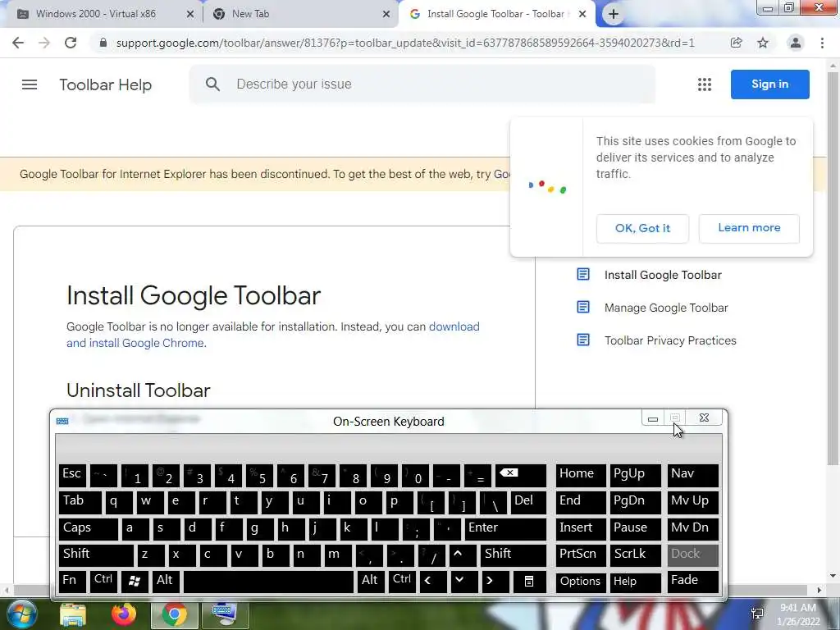Open Windows Explorer from the taskbar
This screenshot has height=630, width=840.
pyautogui.click(x=73, y=614)
